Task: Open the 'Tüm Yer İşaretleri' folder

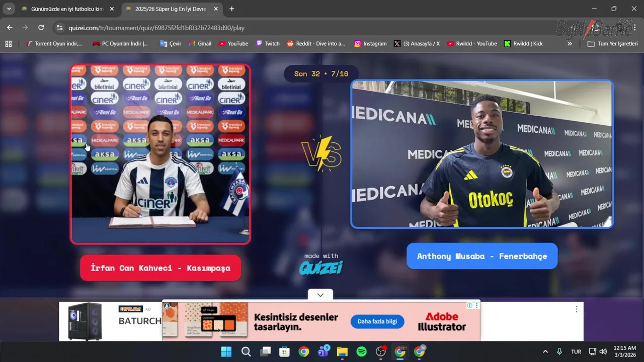Action: click(612, 44)
